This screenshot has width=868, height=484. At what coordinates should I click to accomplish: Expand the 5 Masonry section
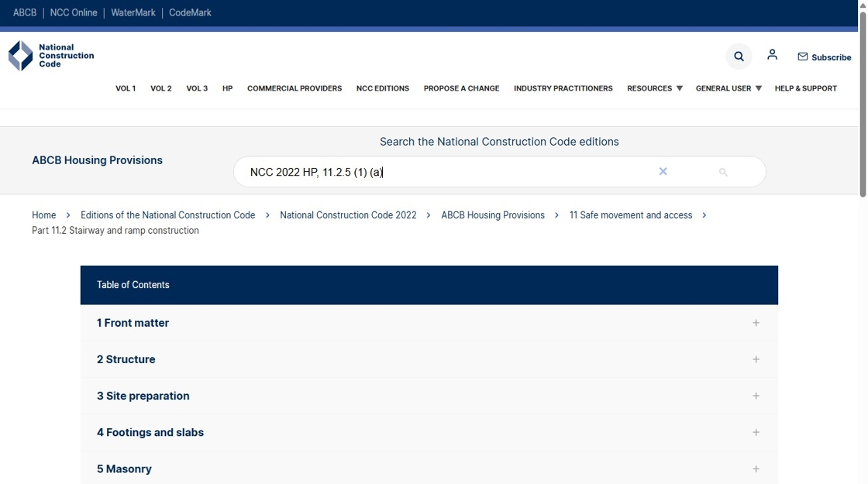(x=429, y=469)
